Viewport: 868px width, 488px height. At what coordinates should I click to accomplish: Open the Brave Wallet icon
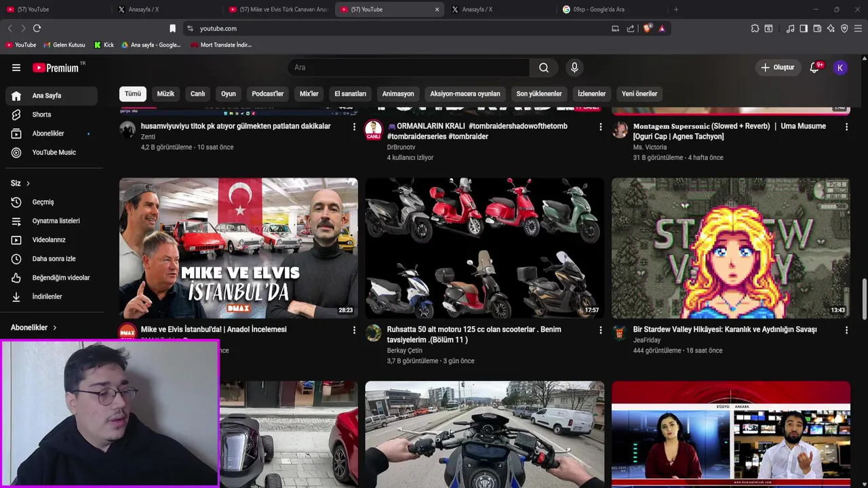click(x=817, y=28)
